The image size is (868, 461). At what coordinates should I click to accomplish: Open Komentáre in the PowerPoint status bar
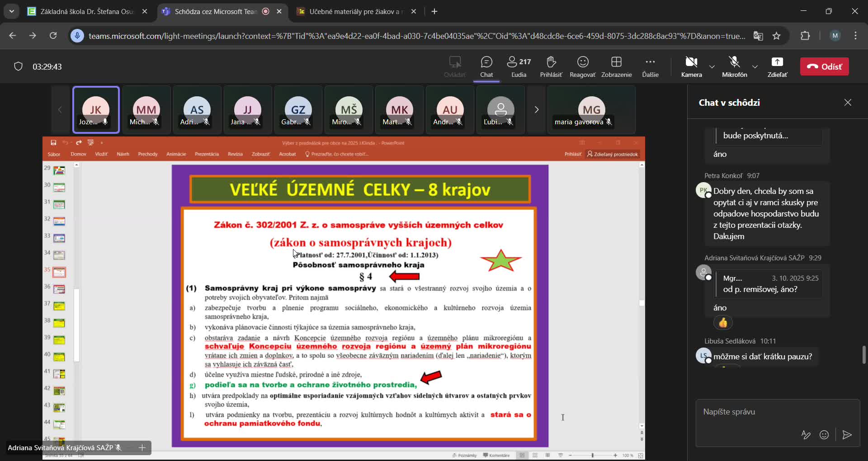[x=496, y=455]
